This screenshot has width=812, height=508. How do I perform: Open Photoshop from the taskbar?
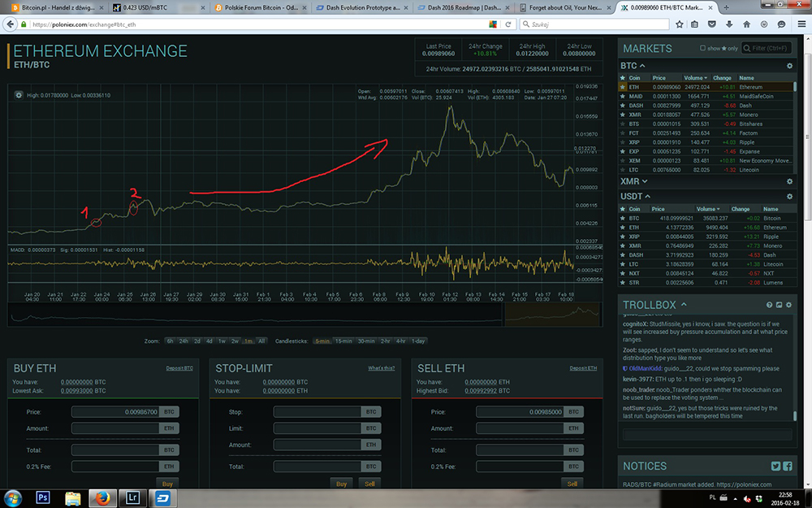(x=42, y=498)
